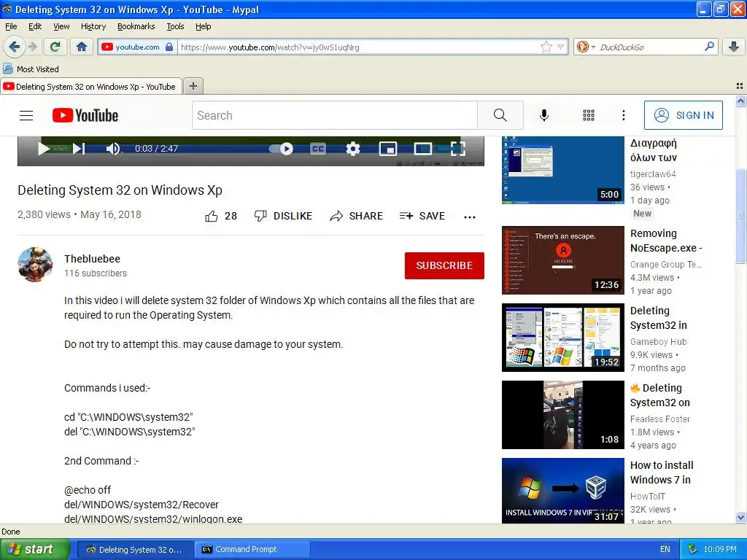Reload the page with the refresh icon
Image resolution: width=747 pixels, height=560 pixels.
coord(55,47)
